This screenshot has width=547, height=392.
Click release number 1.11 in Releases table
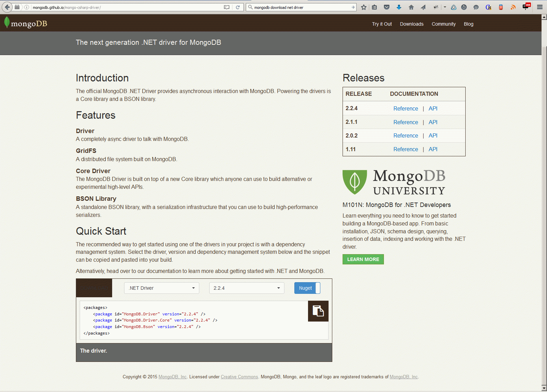click(x=350, y=149)
